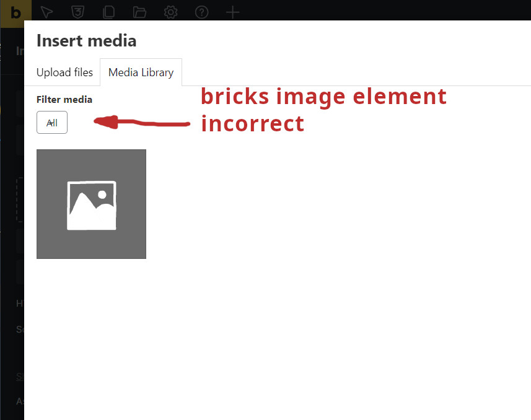Click the dashed image box behind dialog

(20, 200)
